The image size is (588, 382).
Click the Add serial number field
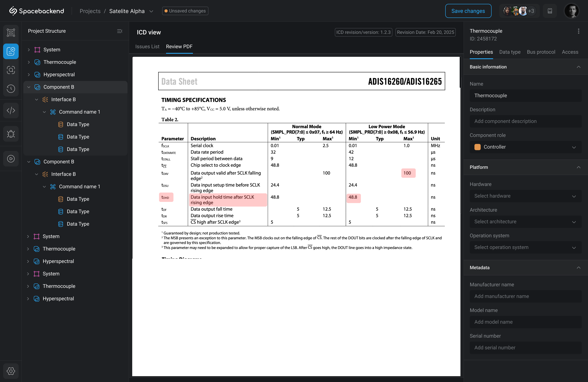[x=526, y=348]
